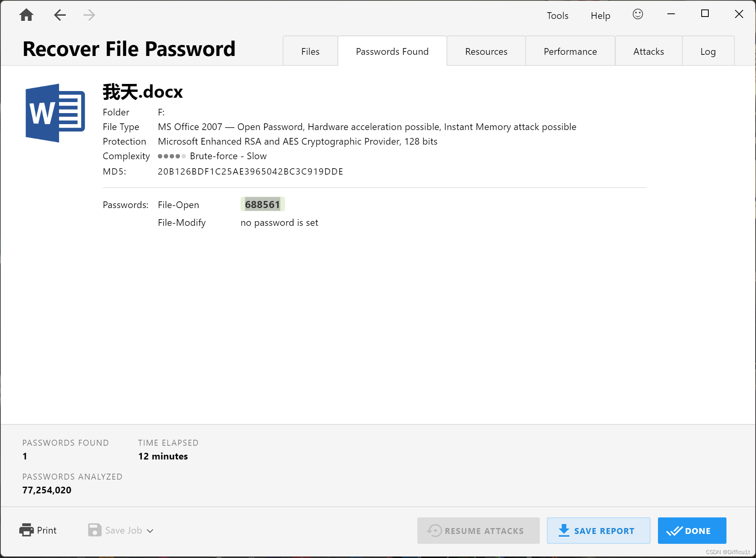Image resolution: width=756 pixels, height=558 pixels.
Task: Open the Tools menu
Action: pos(557,16)
